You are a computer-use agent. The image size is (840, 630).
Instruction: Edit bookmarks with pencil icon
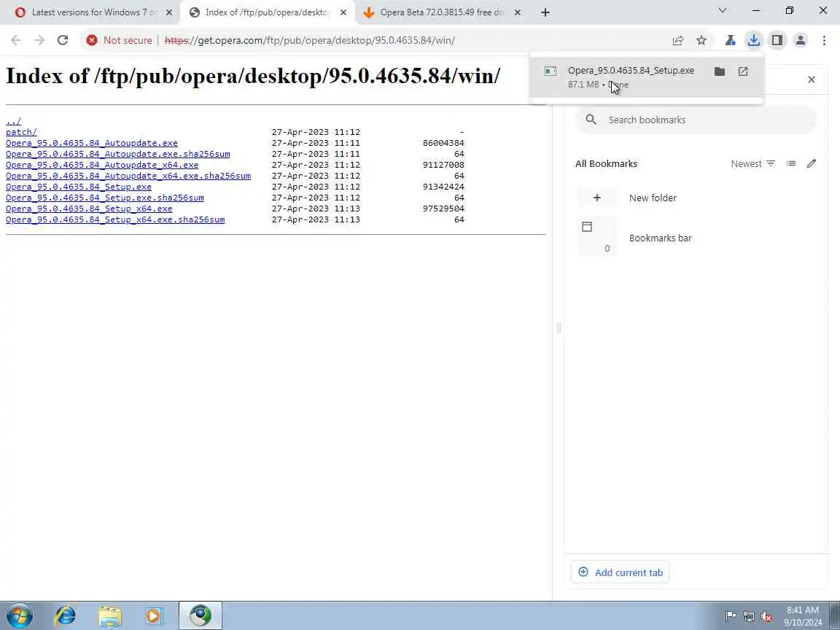point(811,163)
